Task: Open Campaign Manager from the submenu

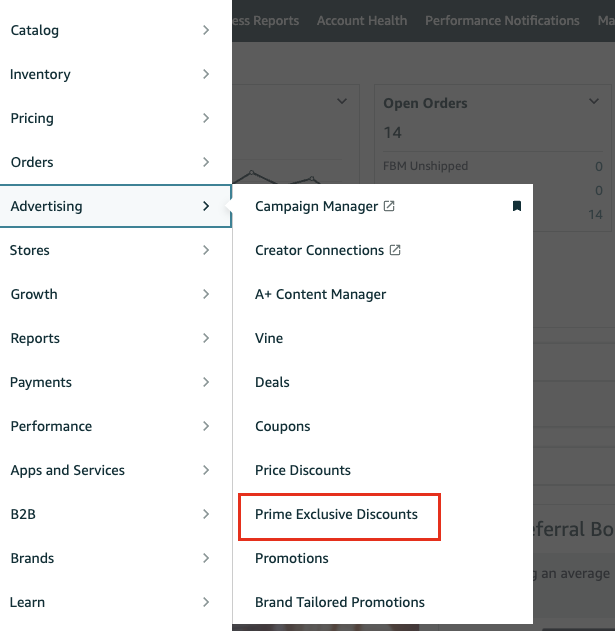Action: (316, 206)
